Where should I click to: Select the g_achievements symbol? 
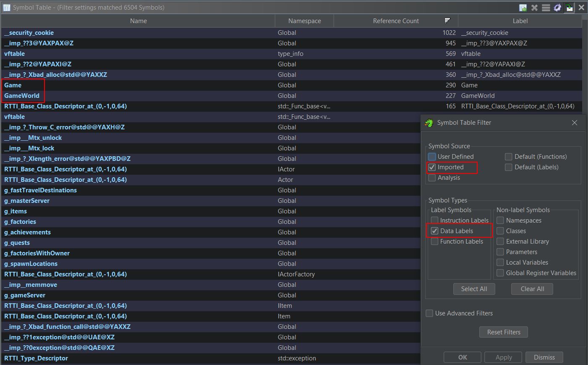point(27,232)
